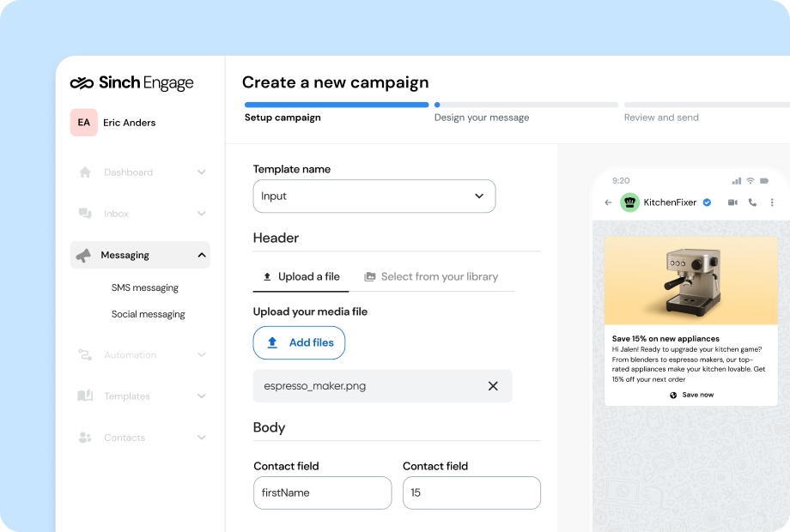Open SMS messaging in sidebar

[145, 288]
